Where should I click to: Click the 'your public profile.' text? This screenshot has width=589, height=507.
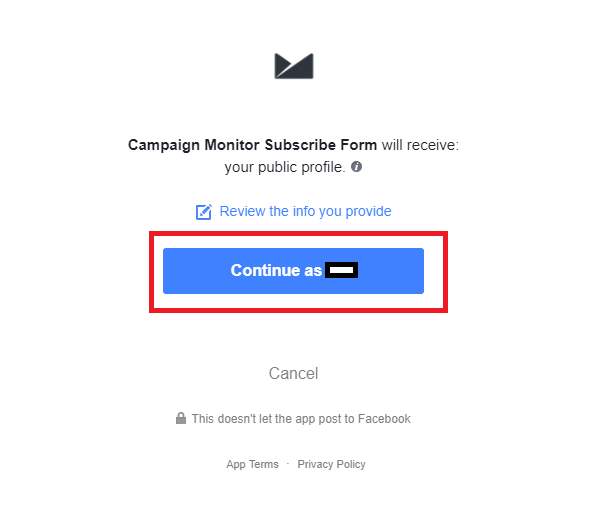pyautogui.click(x=285, y=167)
